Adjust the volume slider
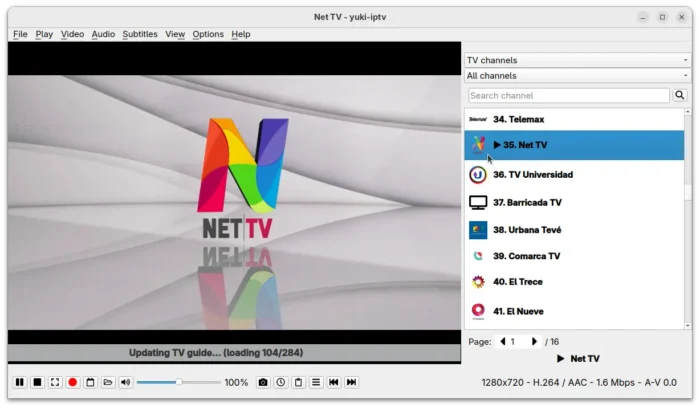The image size is (700, 408). 178,382
